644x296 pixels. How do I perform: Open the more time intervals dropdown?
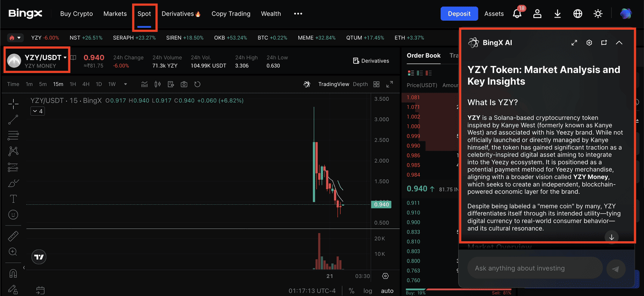pyautogui.click(x=125, y=84)
